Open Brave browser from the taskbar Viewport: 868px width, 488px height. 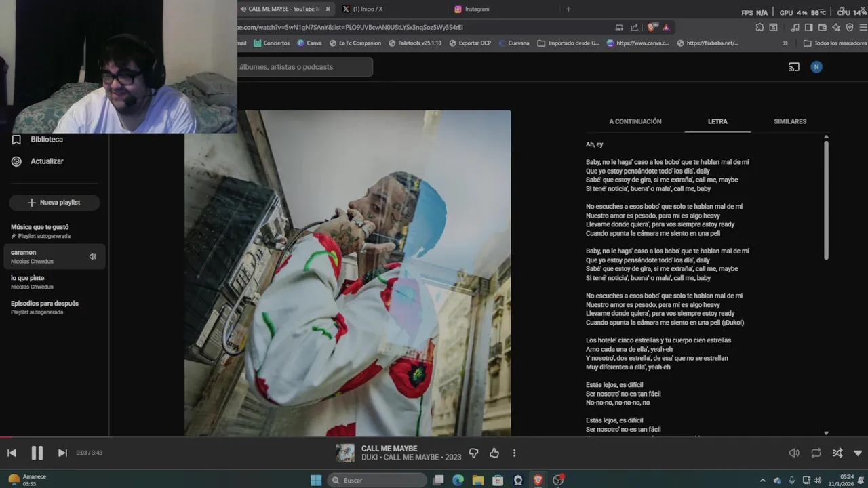(x=538, y=480)
